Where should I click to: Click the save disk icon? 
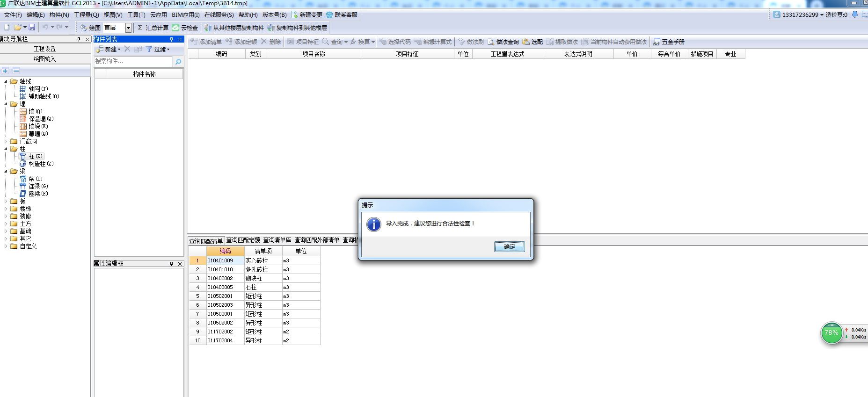click(32, 28)
